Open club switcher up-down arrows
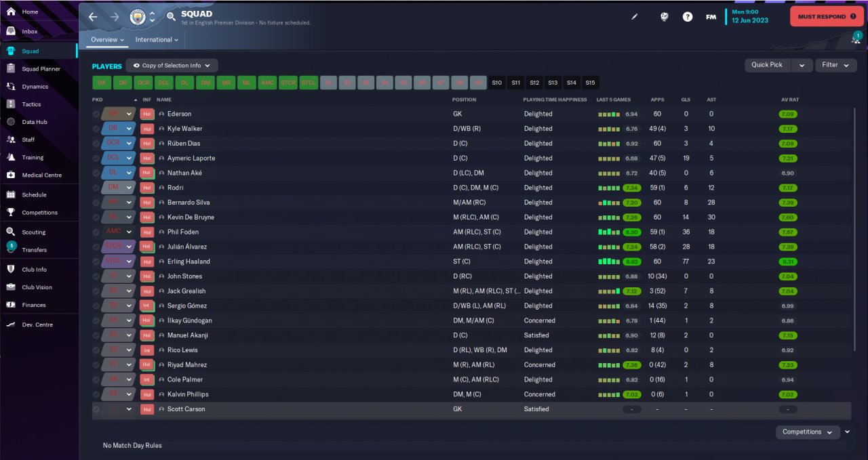This screenshot has height=460, width=868. pyautogui.click(x=152, y=17)
